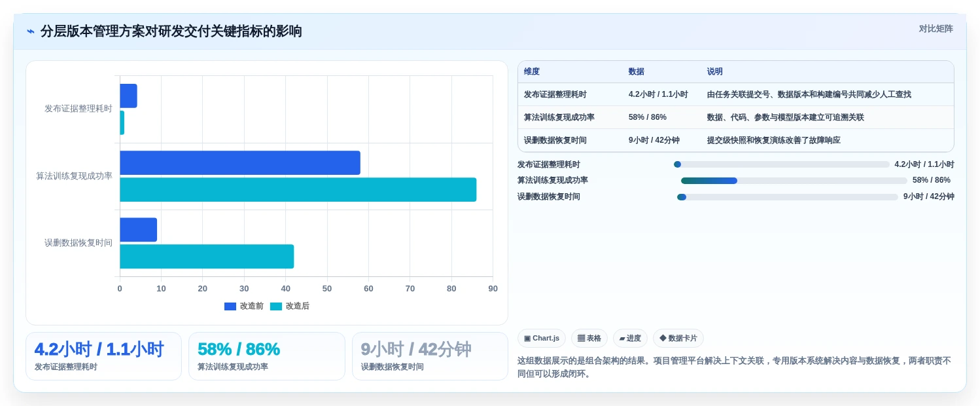Image resolution: width=980 pixels, height=406 pixels.
Task: Click the 对比矩阵 label in the header
Action: [x=936, y=29]
